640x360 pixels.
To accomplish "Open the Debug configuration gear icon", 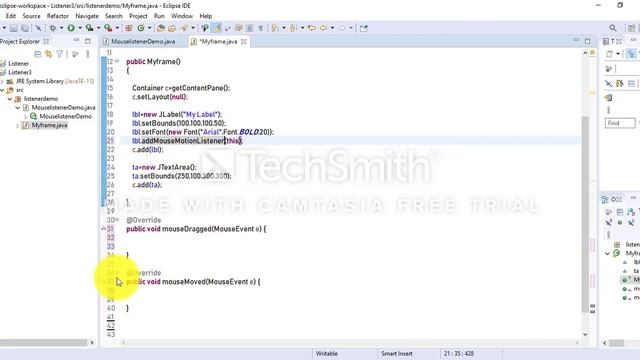I will (52, 28).
